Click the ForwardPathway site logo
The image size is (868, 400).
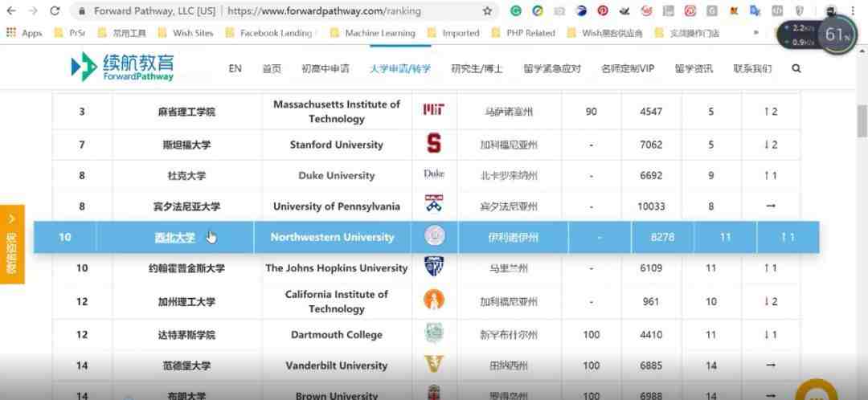pos(122,67)
